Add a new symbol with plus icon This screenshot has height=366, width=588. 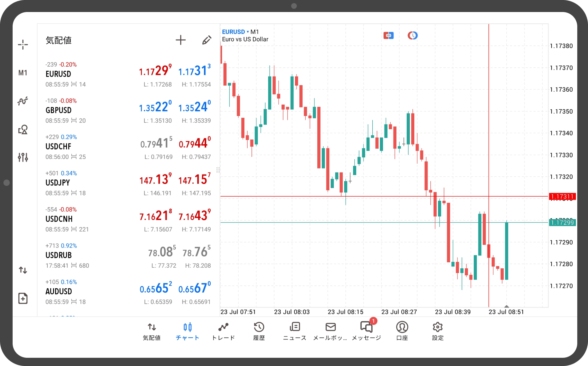(x=181, y=40)
